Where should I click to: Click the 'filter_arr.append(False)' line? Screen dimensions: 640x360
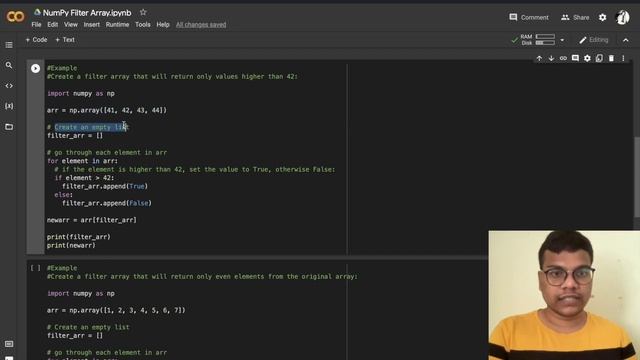[107, 203]
